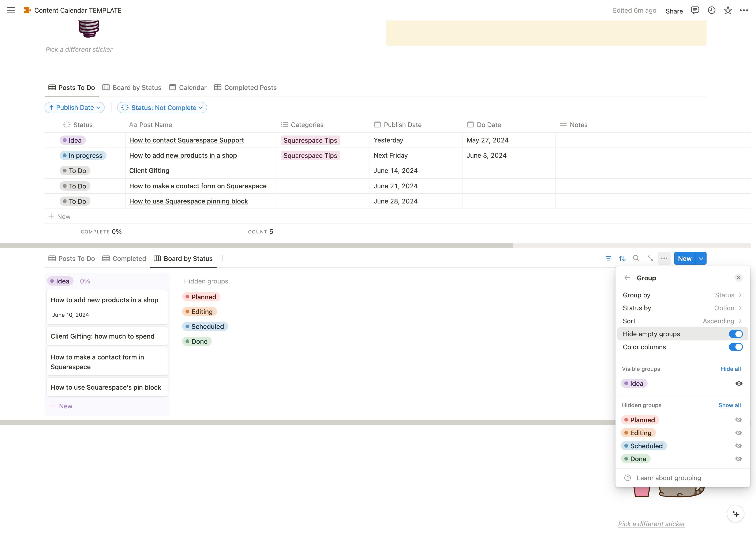Click the Share button

click(x=674, y=11)
